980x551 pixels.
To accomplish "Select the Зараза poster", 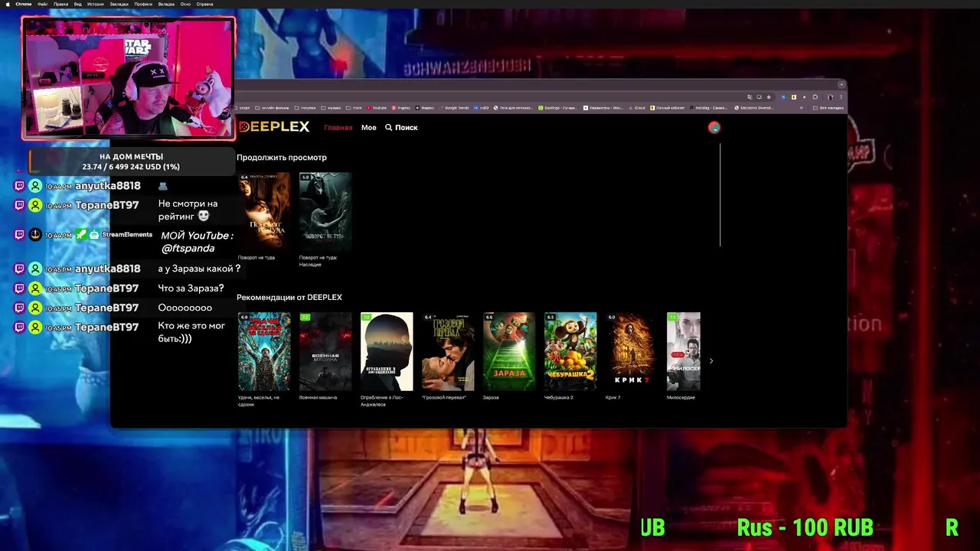I will (509, 351).
